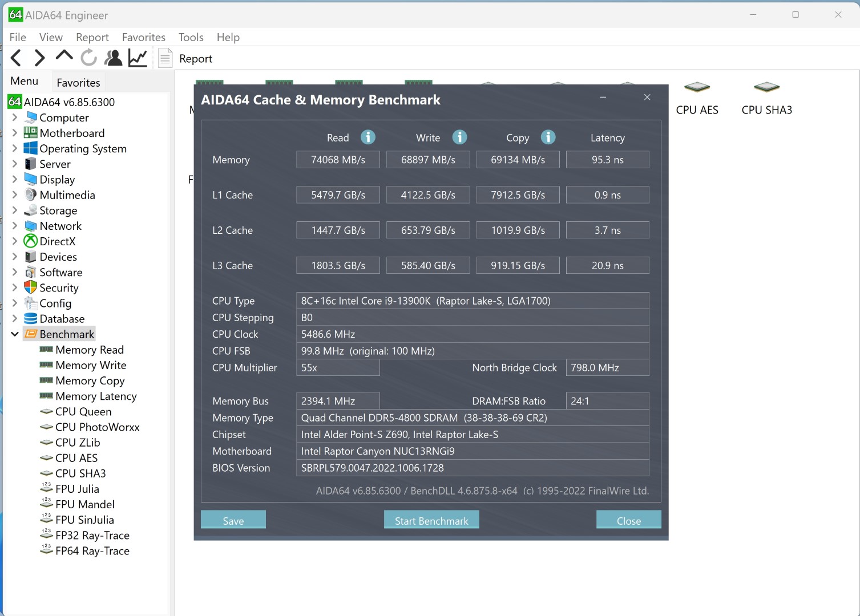This screenshot has width=860, height=616.
Task: Select the Database icon in tree
Action: point(31,318)
